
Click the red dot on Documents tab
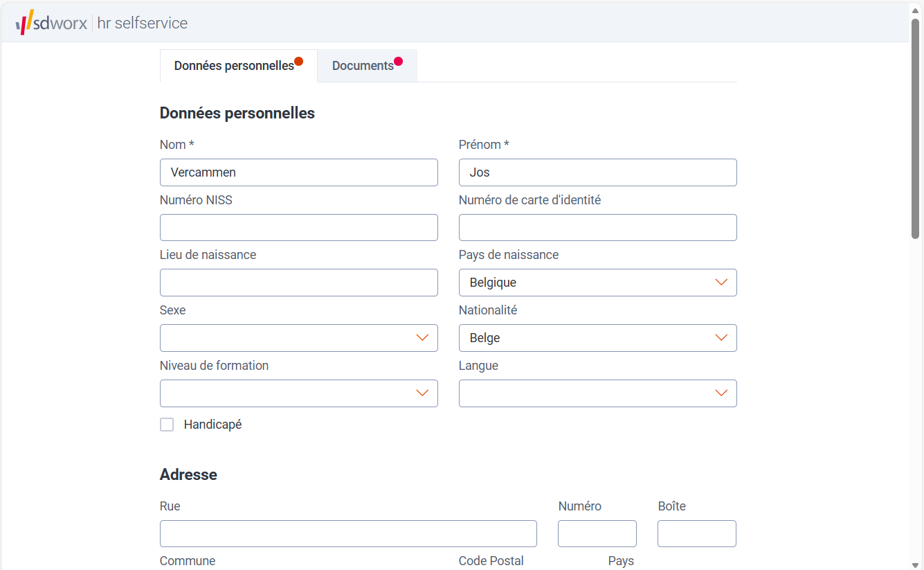(x=399, y=61)
